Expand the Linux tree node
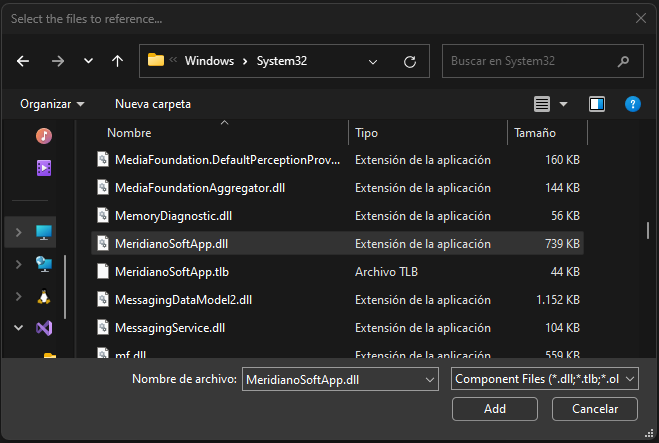 [x=18, y=296]
